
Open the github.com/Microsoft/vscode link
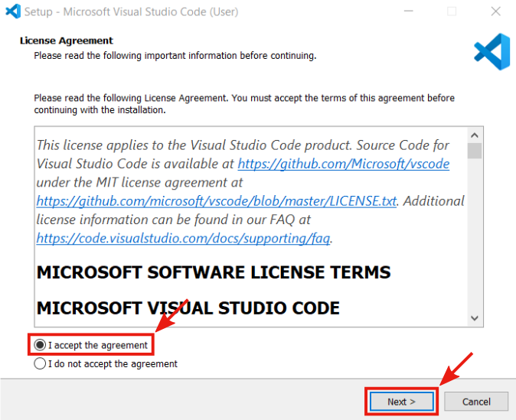point(343,164)
